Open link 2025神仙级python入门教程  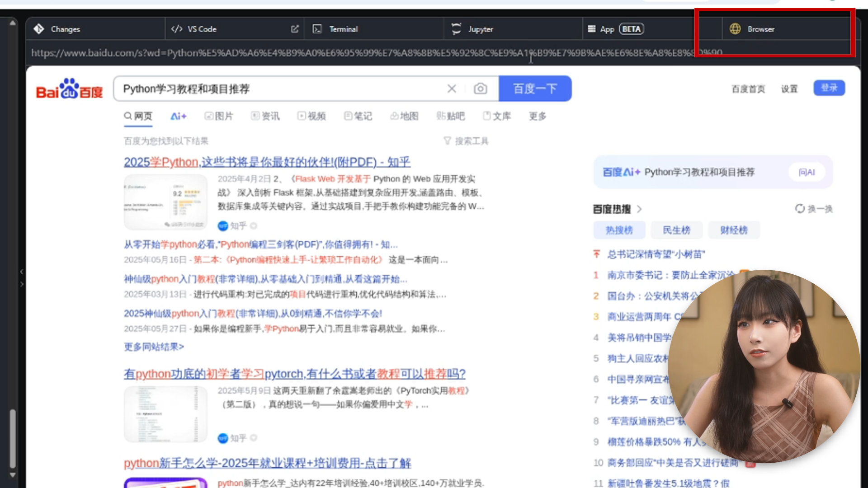(x=253, y=313)
